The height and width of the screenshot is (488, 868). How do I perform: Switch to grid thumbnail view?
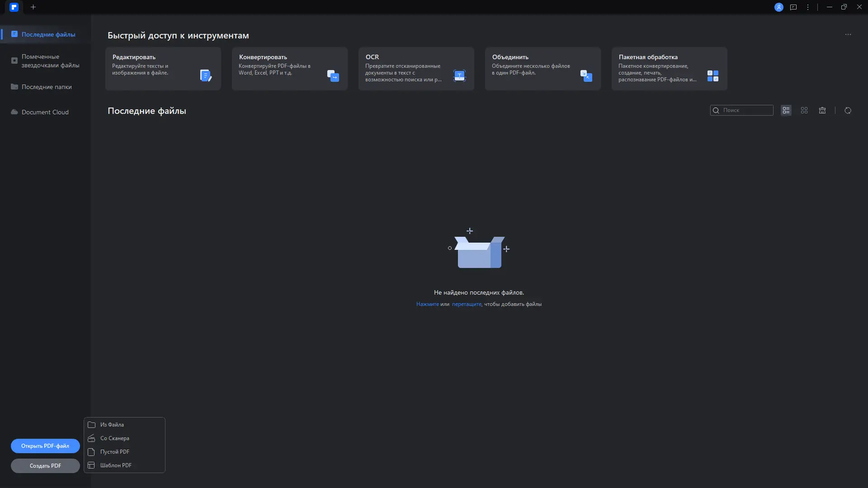click(x=804, y=110)
